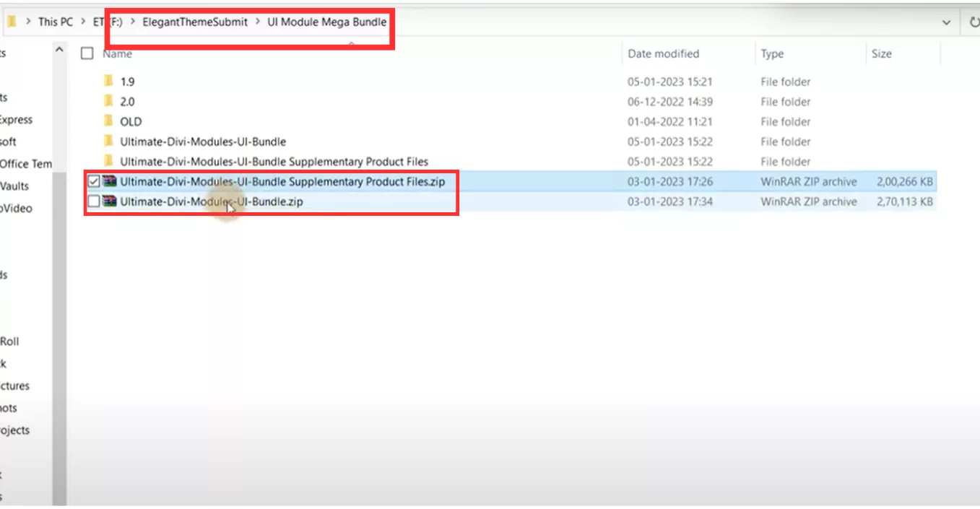Screen dimensions: 980x509
Task: Go to ElegantThemeSubmit in the address path
Action: (x=195, y=22)
